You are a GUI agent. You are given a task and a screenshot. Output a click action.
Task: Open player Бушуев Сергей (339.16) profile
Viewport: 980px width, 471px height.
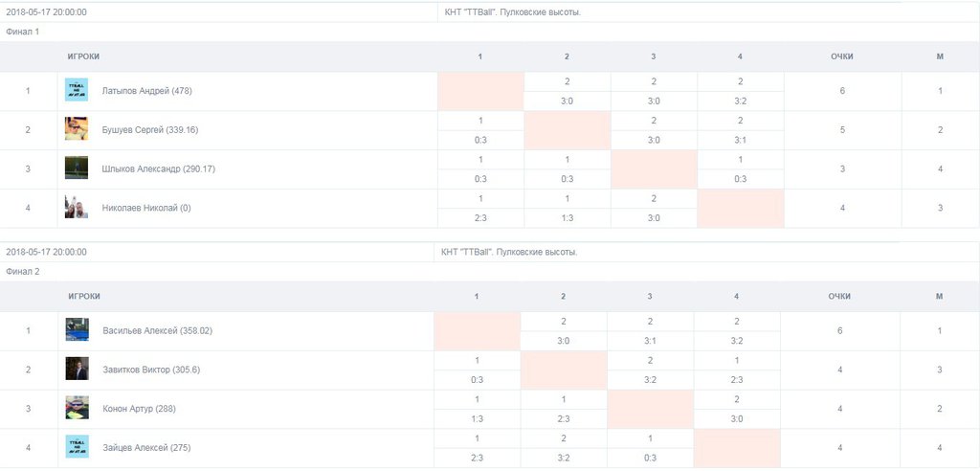click(x=150, y=129)
